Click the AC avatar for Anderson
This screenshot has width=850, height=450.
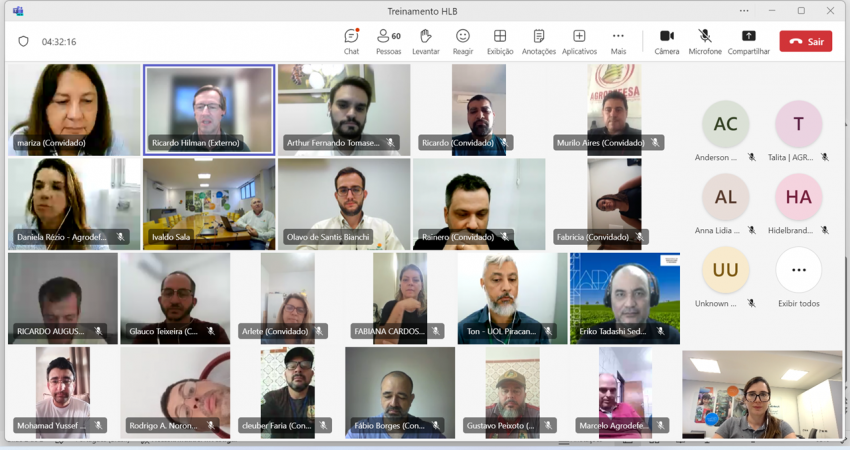[x=725, y=124]
